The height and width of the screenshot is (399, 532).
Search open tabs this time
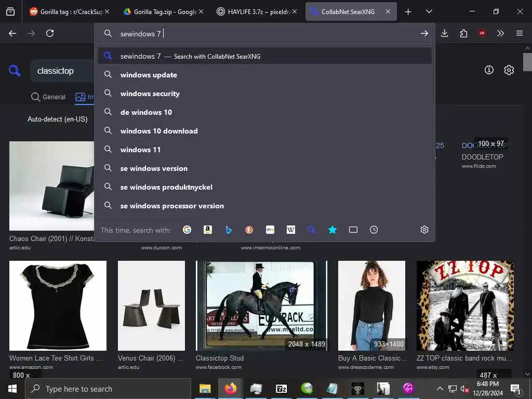(x=353, y=230)
